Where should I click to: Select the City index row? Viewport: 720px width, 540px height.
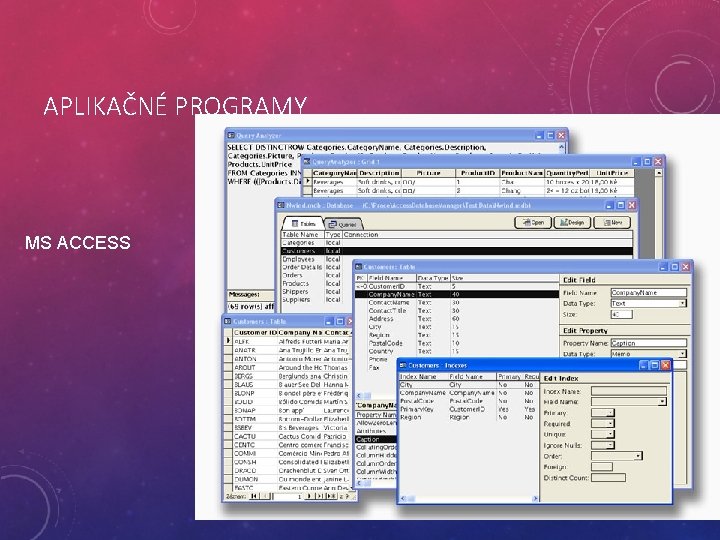click(x=468, y=385)
